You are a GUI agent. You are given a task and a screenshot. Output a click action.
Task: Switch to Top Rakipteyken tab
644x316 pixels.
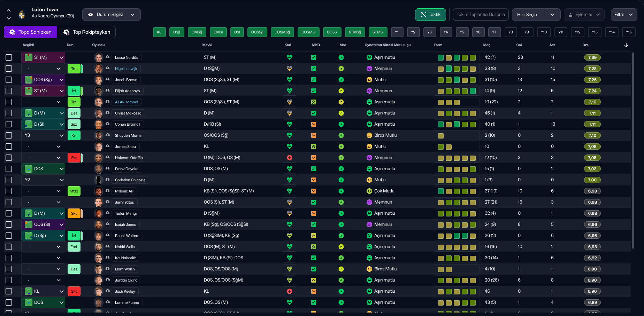coord(86,32)
